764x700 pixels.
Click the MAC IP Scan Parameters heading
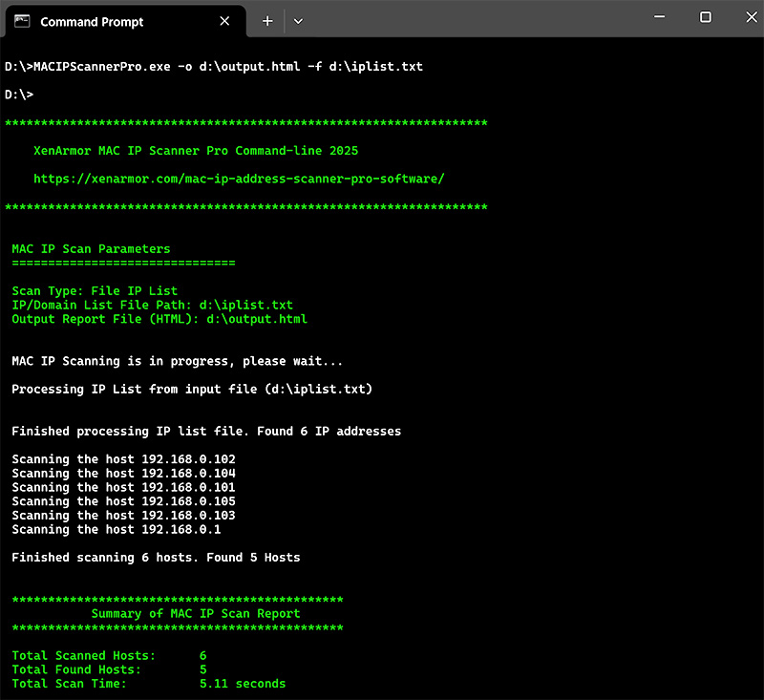pyautogui.click(x=91, y=249)
